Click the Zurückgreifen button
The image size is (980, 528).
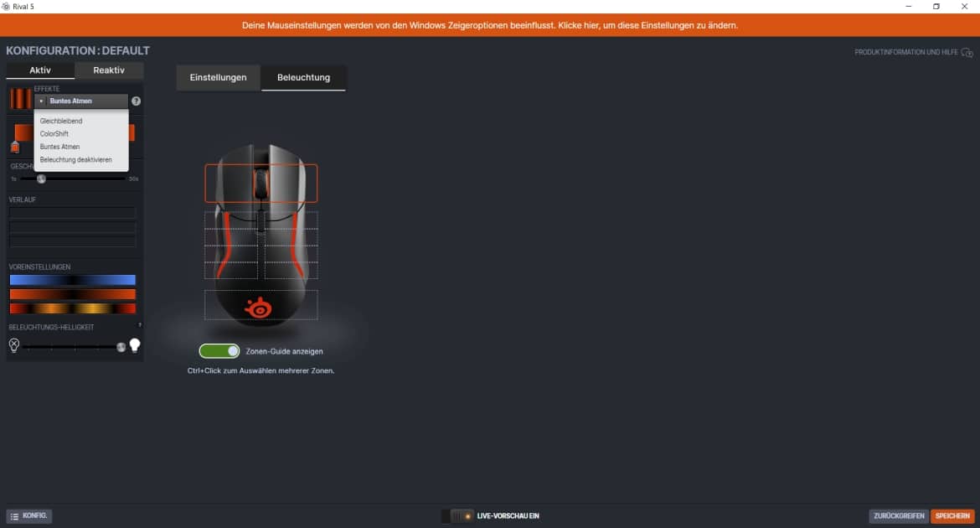tap(898, 516)
